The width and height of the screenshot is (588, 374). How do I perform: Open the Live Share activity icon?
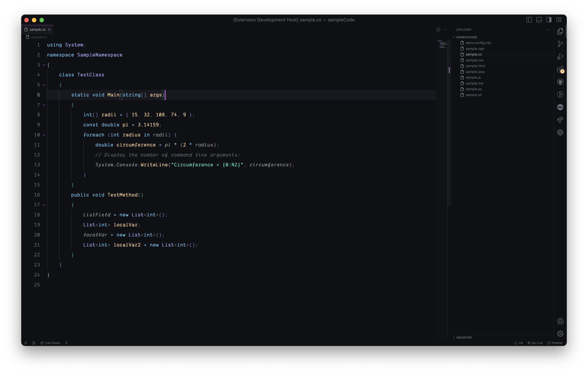click(560, 120)
